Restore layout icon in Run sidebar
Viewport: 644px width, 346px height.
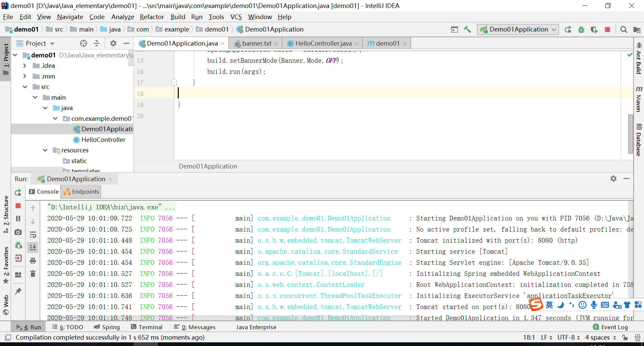pos(18,275)
